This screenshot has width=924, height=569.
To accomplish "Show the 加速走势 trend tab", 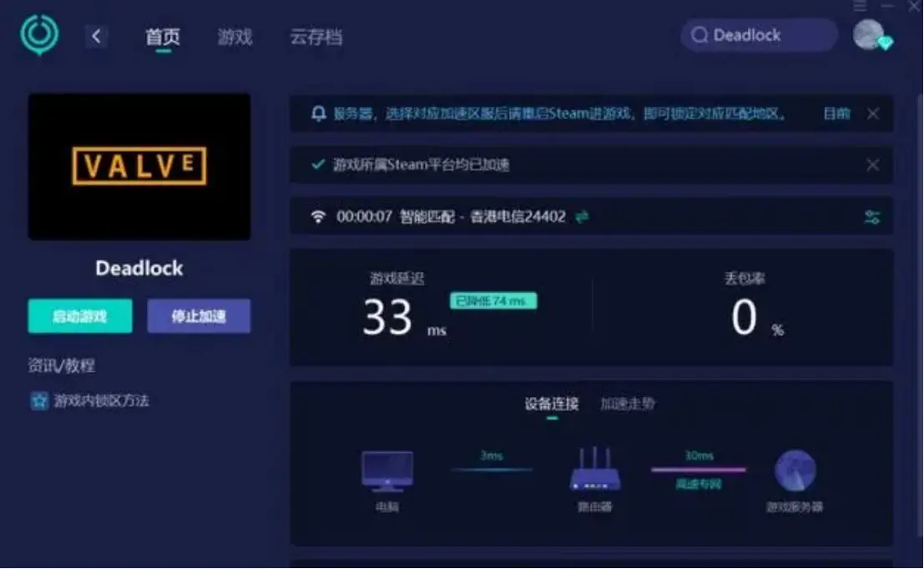I will 628,404.
